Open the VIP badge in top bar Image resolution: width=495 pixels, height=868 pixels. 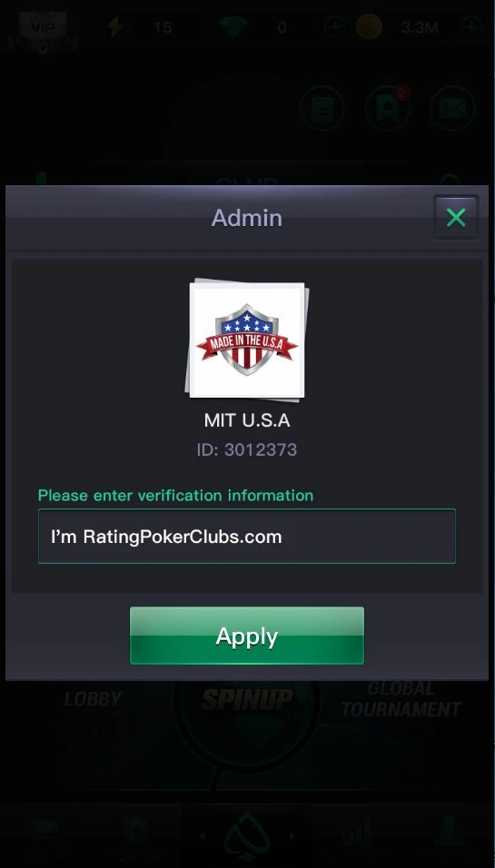pyautogui.click(x=44, y=27)
